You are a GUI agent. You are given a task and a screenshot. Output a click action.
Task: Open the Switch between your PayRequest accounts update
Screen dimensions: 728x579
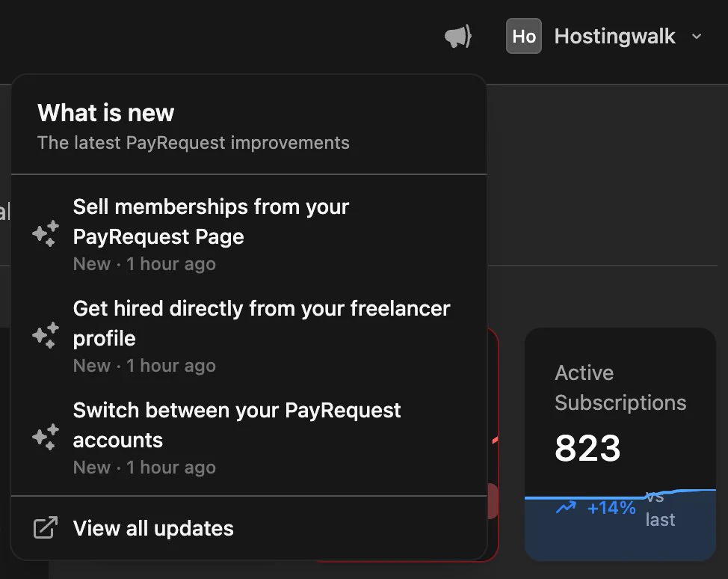point(249,438)
